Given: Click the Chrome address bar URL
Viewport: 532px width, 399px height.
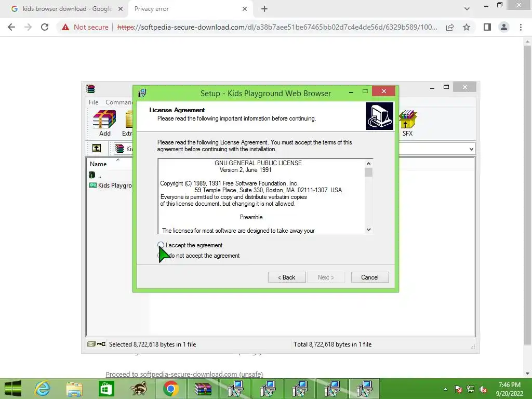Looking at the screenshot, I should [x=277, y=27].
